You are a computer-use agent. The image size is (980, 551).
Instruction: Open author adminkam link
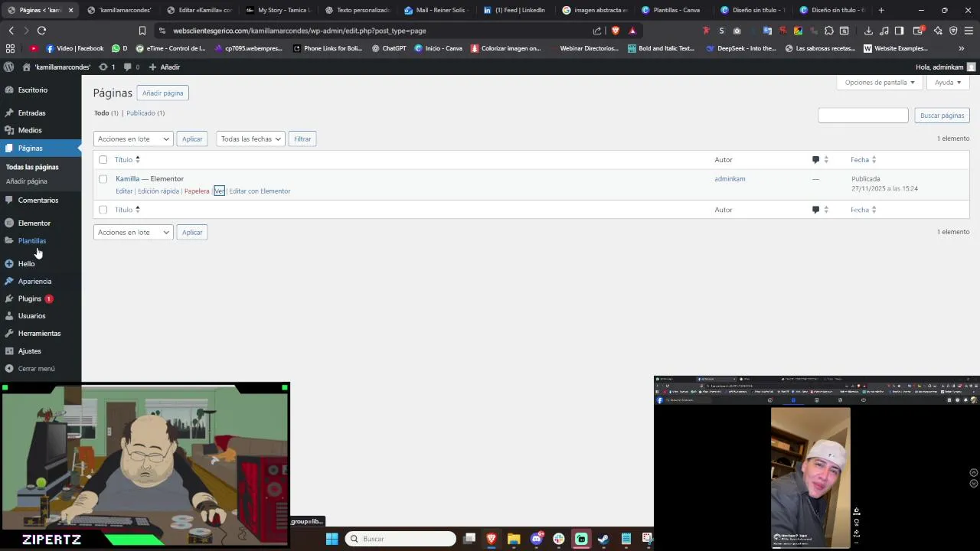730,178
